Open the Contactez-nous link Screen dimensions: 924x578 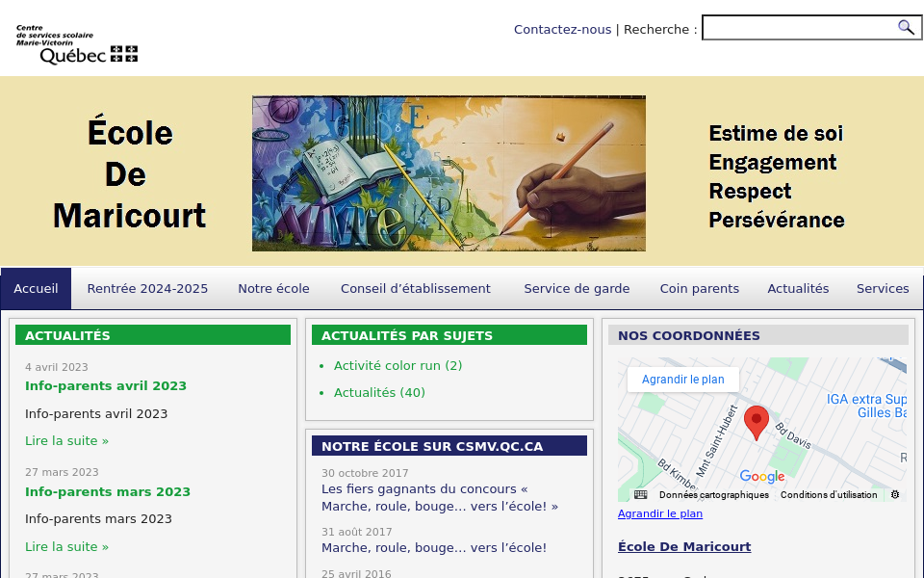coord(562,30)
